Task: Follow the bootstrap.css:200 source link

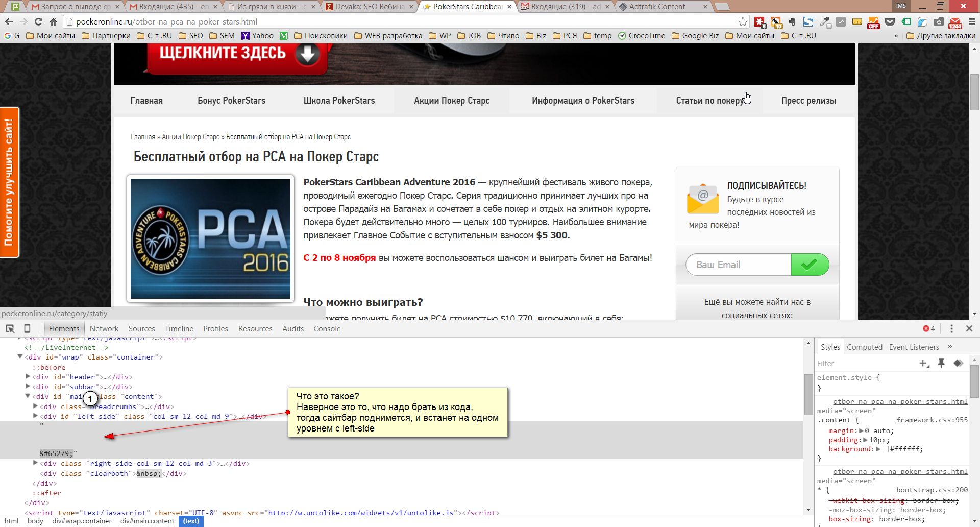Action: pyautogui.click(x=932, y=490)
